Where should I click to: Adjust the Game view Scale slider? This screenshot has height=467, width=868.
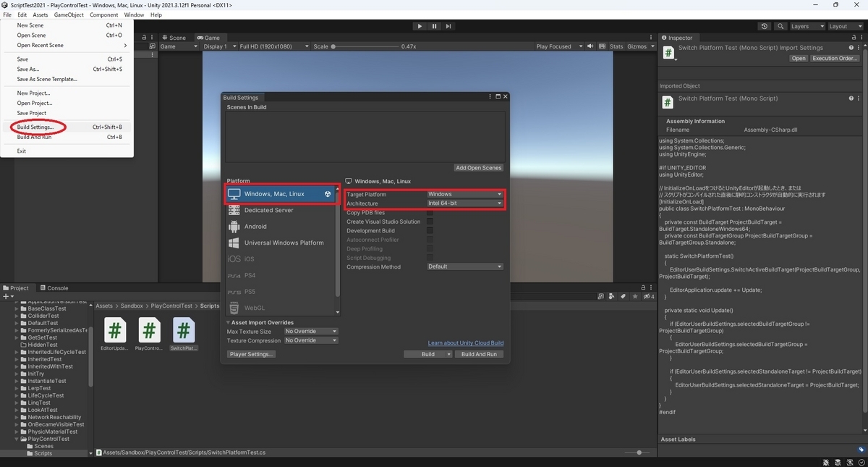[365, 46]
